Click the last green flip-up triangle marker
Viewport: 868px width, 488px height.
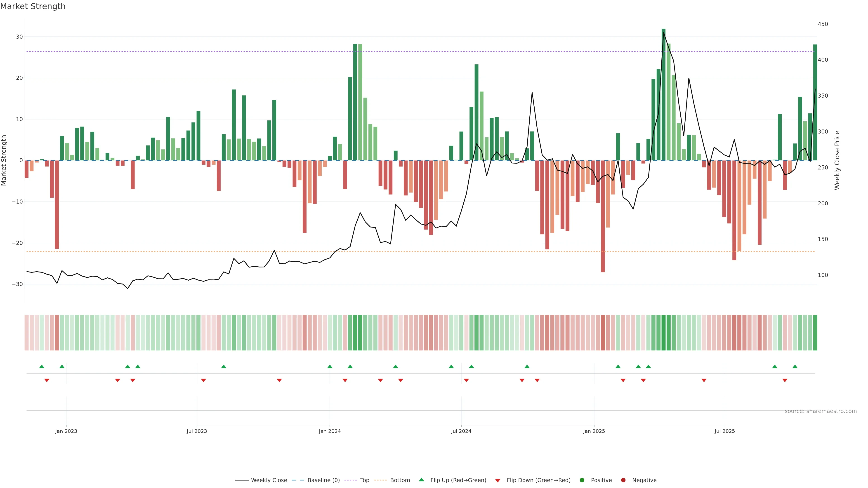[x=795, y=366]
